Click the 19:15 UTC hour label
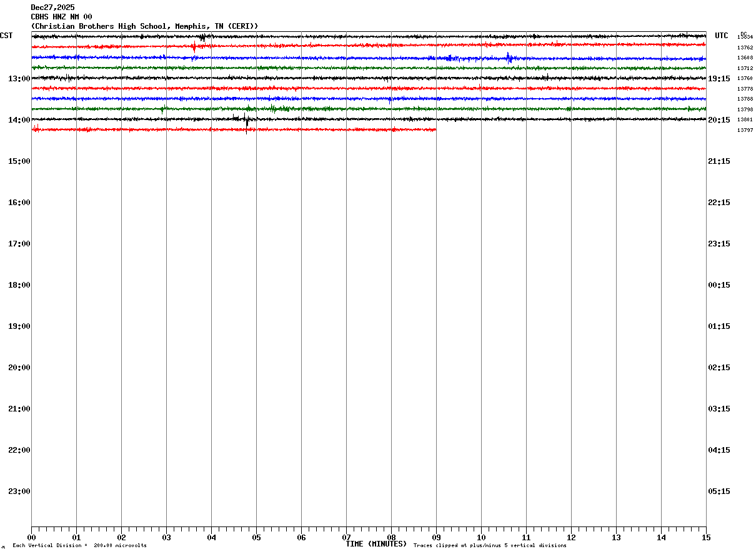 point(719,78)
